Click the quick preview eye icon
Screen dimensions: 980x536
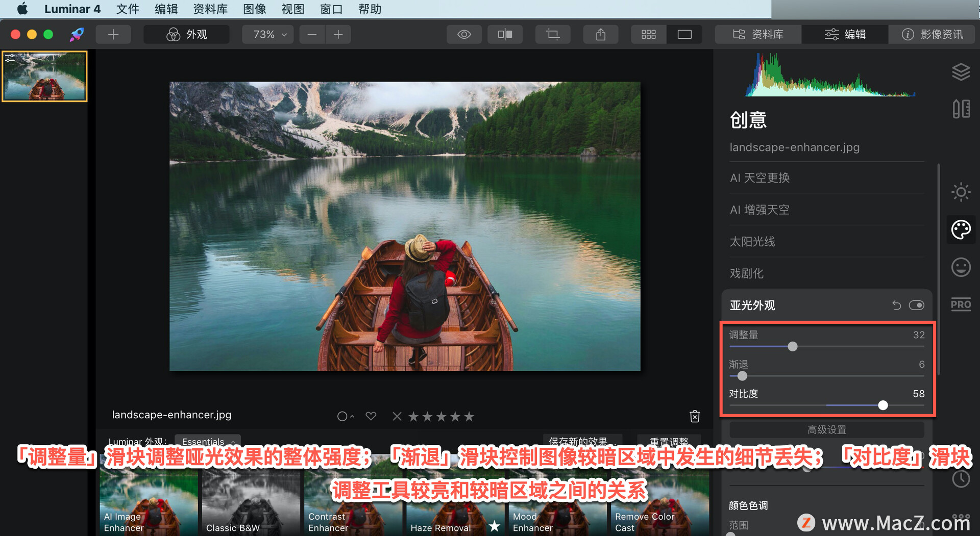pyautogui.click(x=463, y=34)
